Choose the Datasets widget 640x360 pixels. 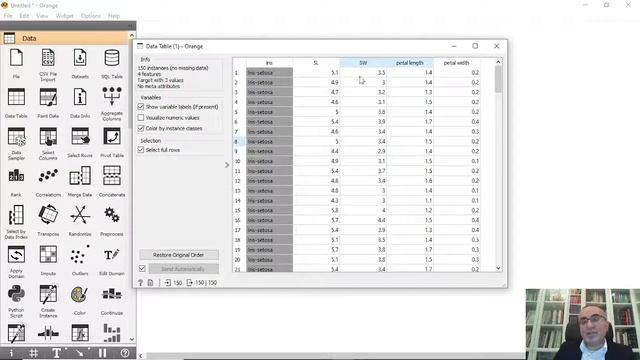pyautogui.click(x=80, y=58)
